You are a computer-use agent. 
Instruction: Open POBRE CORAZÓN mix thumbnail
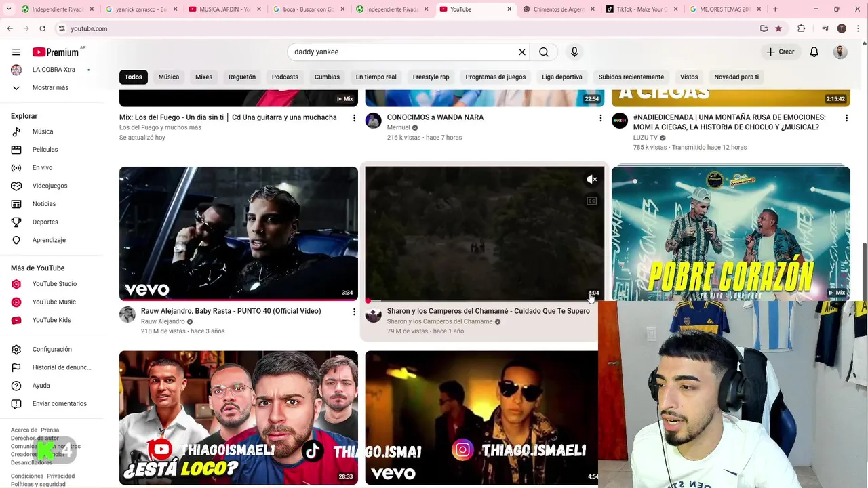coord(731,233)
